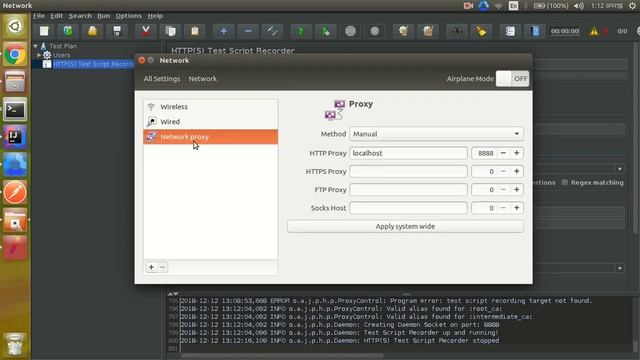640x360 pixels.
Task: Increase the HTTPS Proxy port with plus
Action: [516, 171]
